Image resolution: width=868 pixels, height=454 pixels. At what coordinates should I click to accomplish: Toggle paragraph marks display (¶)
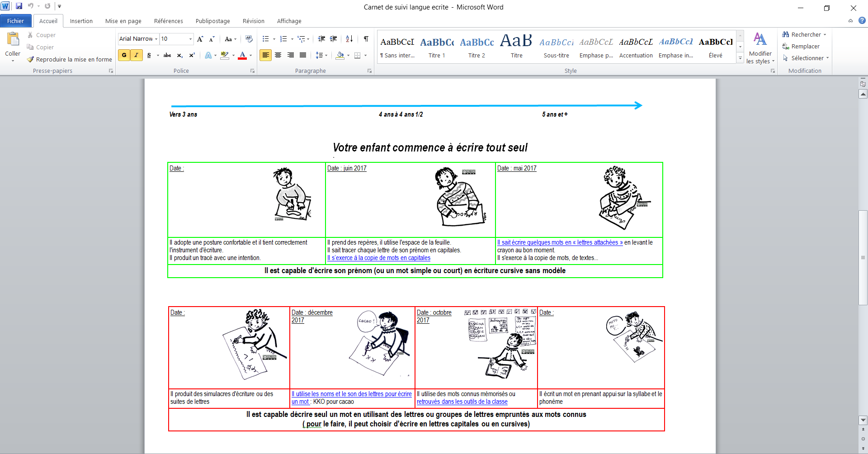(x=366, y=39)
